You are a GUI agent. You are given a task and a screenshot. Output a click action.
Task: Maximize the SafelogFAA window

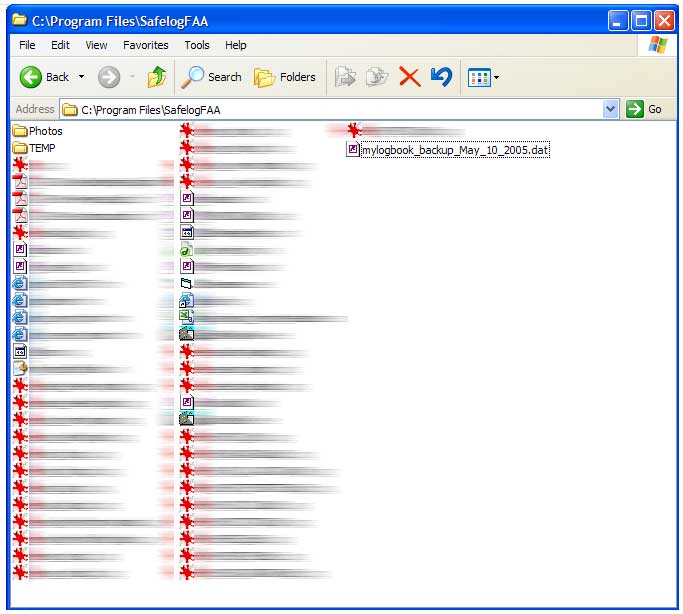tap(641, 20)
